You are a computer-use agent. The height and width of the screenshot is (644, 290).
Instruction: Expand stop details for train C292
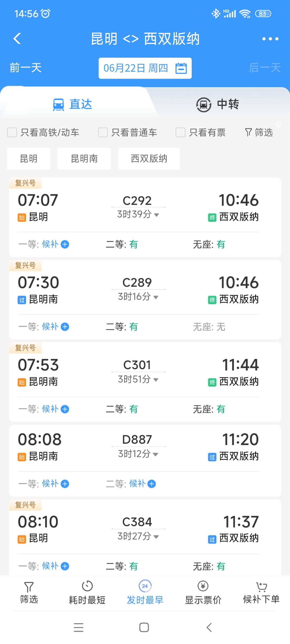[157, 215]
